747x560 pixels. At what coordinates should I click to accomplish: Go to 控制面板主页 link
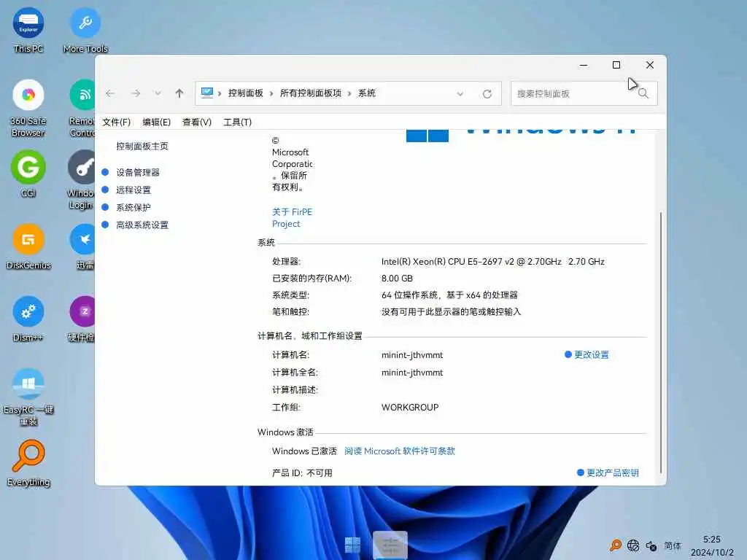142,146
